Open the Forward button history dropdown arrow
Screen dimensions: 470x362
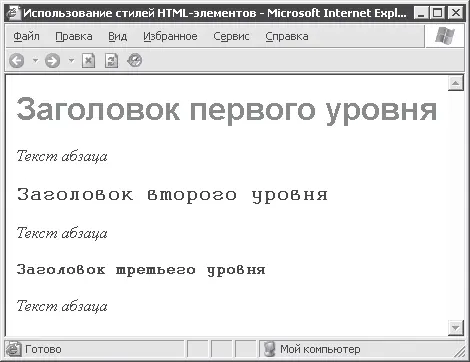tap(71, 61)
